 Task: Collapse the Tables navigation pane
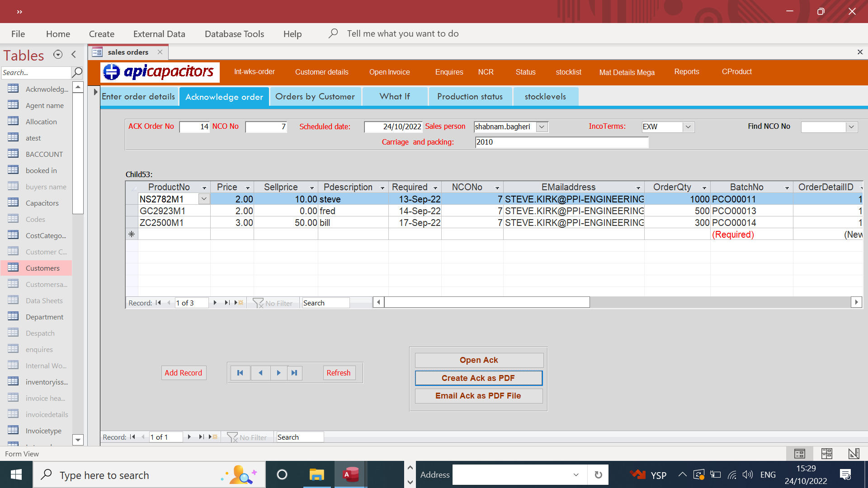(74, 55)
